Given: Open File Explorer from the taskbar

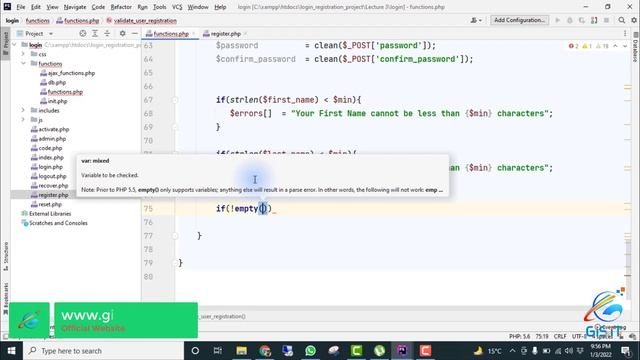Looking at the screenshot, I should pyautogui.click(x=241, y=351).
